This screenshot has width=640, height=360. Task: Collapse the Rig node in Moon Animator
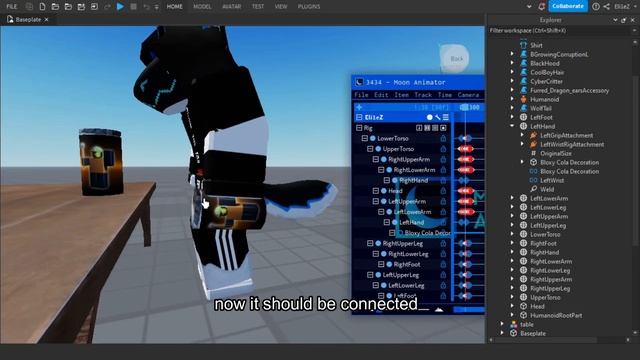359,128
